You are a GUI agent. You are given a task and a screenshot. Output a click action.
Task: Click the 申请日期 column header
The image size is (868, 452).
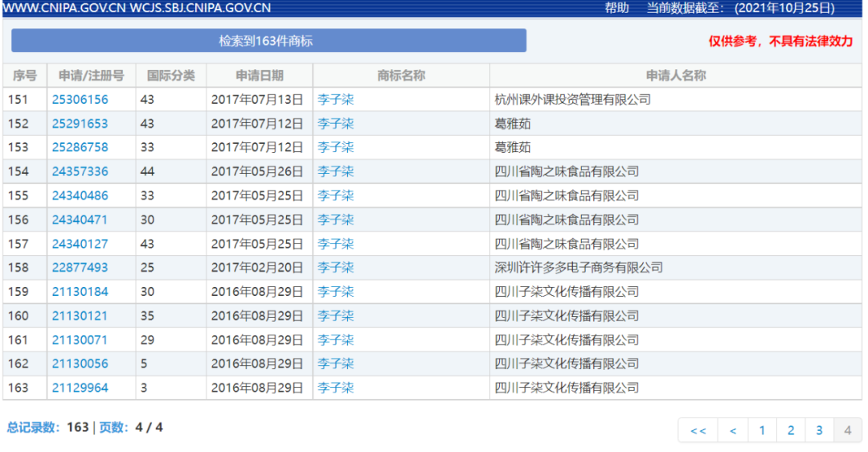pos(259,76)
